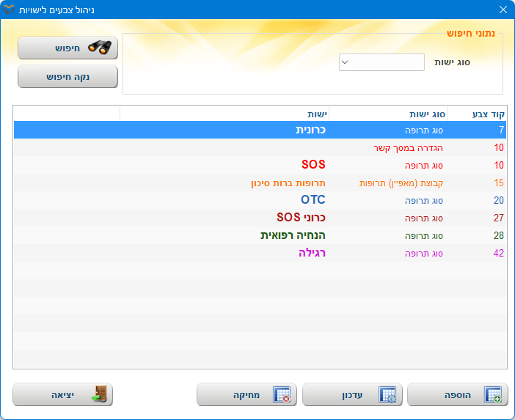Click the יציאה button label
This screenshot has width=515, height=420.
[x=62, y=395]
